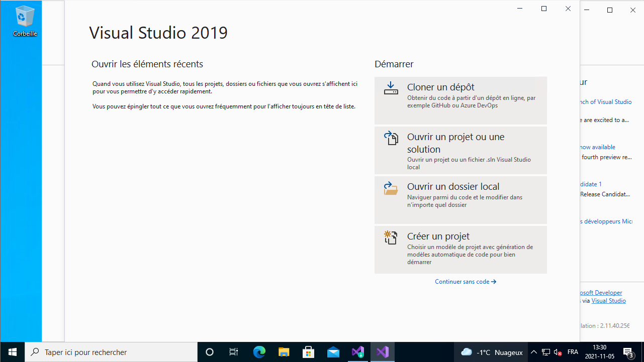Open Microsoft Edge from the taskbar

[259, 352]
